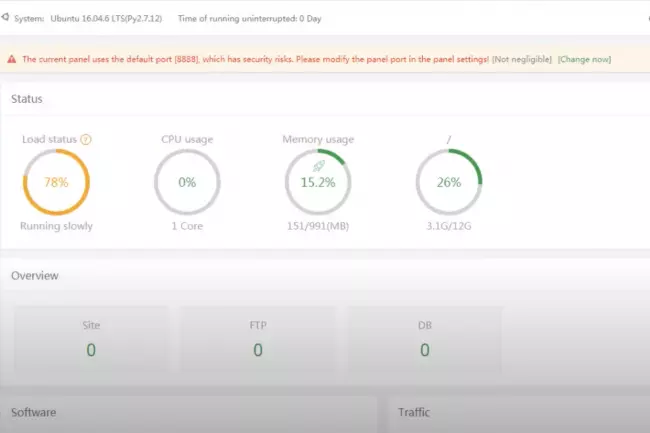Click the root disk 26% gauge
This screenshot has width=650, height=433.
click(x=449, y=182)
